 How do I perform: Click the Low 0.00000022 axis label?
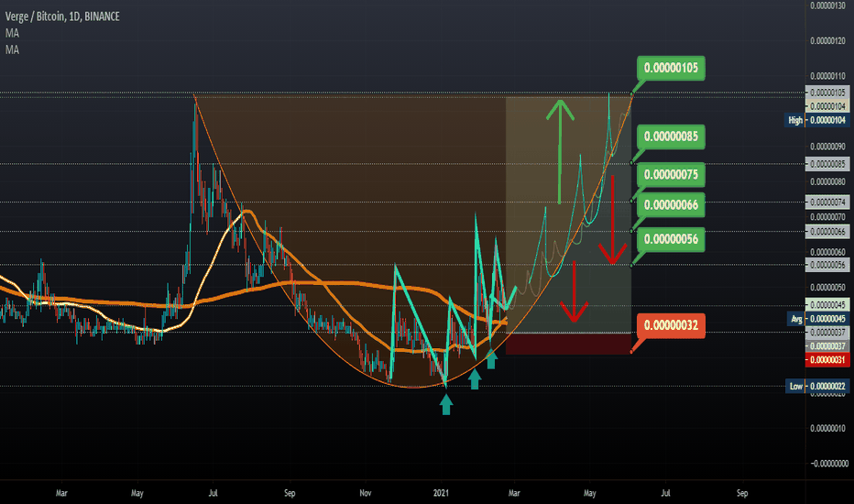point(817,387)
